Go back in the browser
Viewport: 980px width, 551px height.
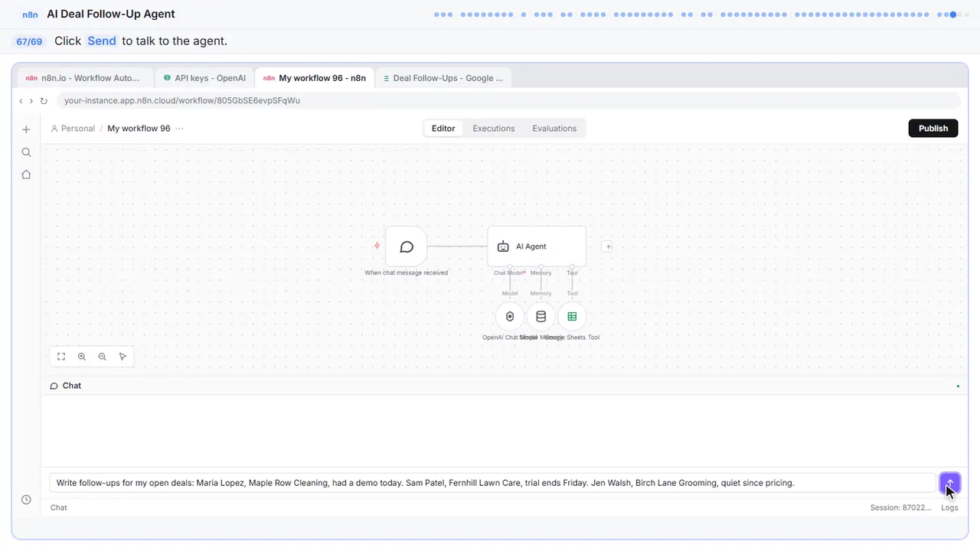21,101
